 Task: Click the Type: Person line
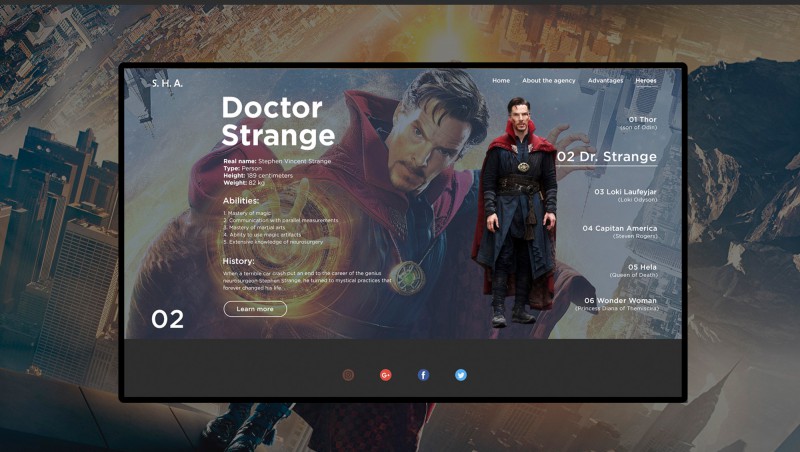click(x=242, y=168)
